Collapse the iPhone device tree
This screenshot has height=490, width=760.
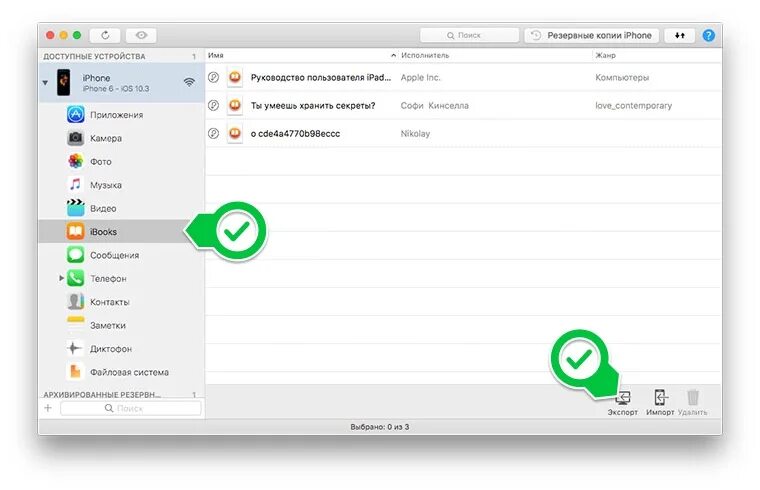[45, 83]
